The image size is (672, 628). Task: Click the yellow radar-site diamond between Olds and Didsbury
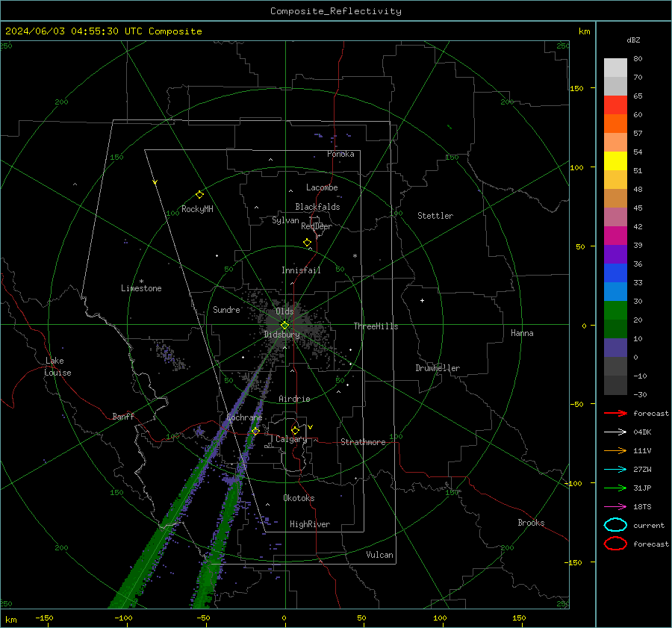click(284, 326)
